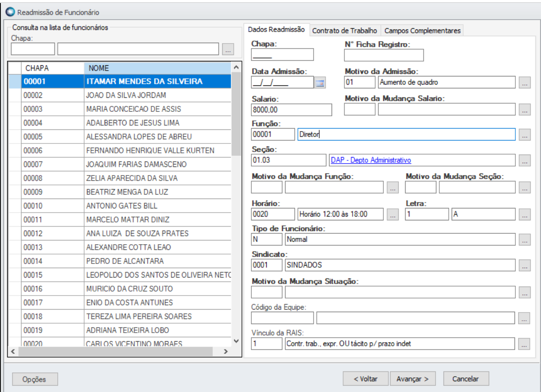
Task: Sort list by NOME column header
Action: [x=157, y=68]
